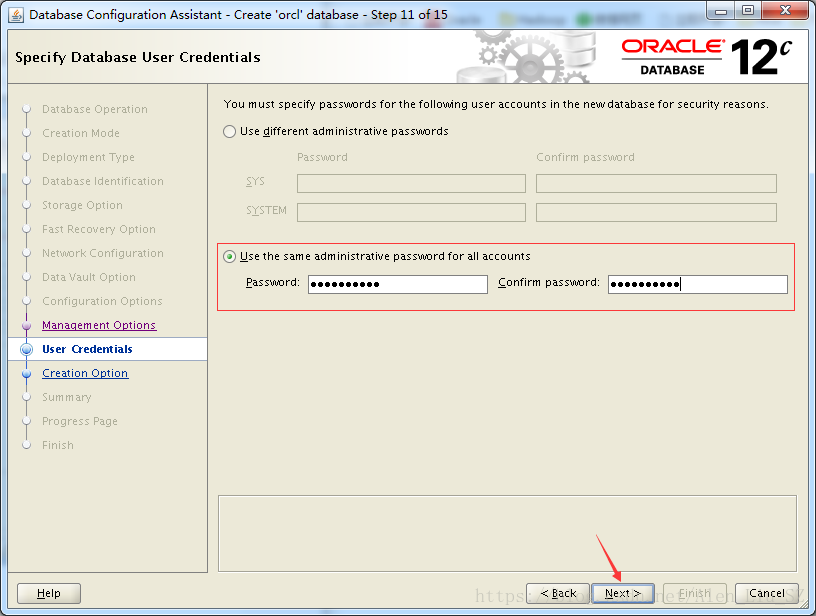This screenshot has height=616, width=816.
Task: Click the Cancel button
Action: pos(767,593)
